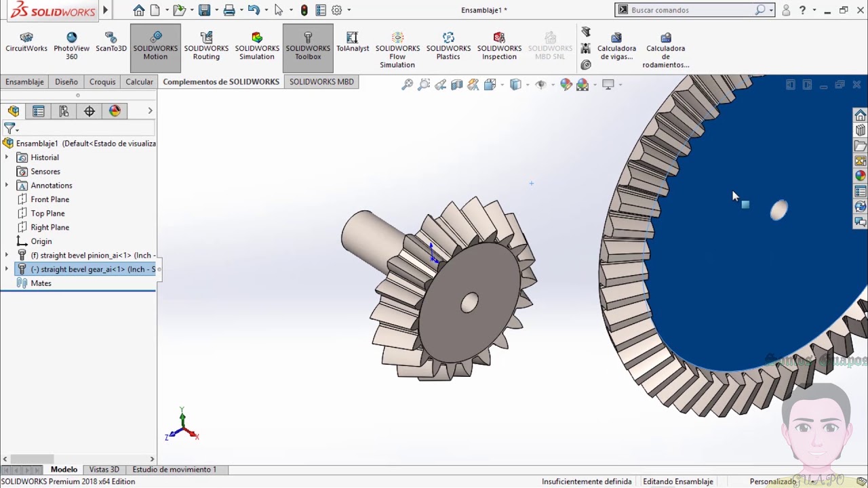Click Zoom to Area tool
868x488 pixels.
coord(424,85)
